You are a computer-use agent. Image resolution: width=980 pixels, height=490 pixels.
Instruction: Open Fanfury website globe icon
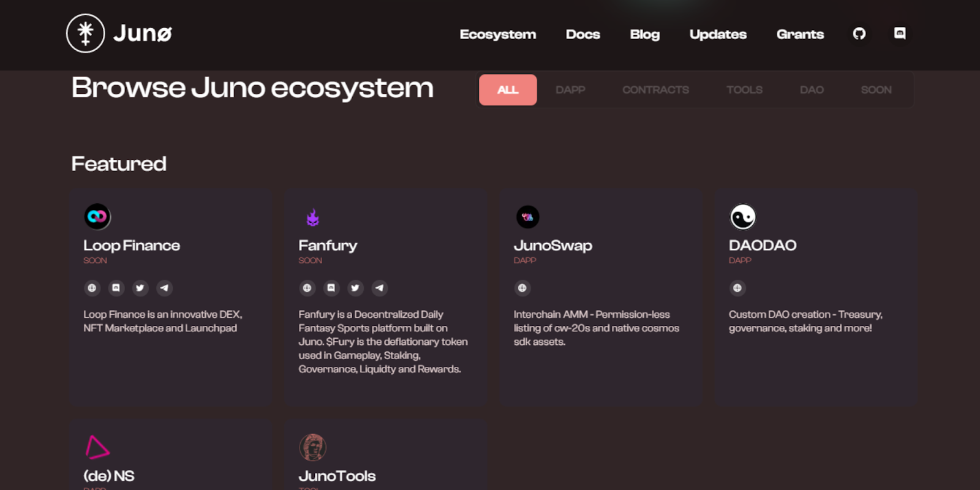pyautogui.click(x=307, y=288)
